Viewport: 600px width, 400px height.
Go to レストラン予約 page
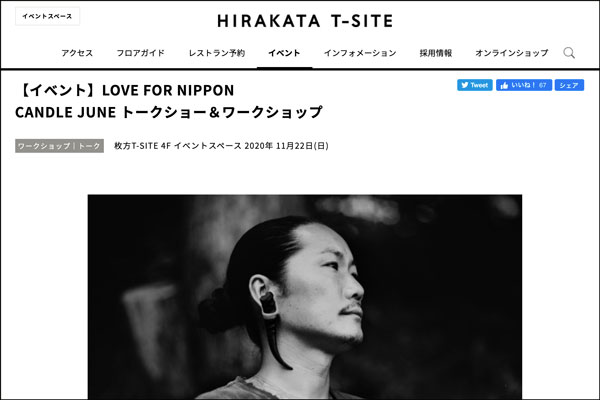click(217, 53)
